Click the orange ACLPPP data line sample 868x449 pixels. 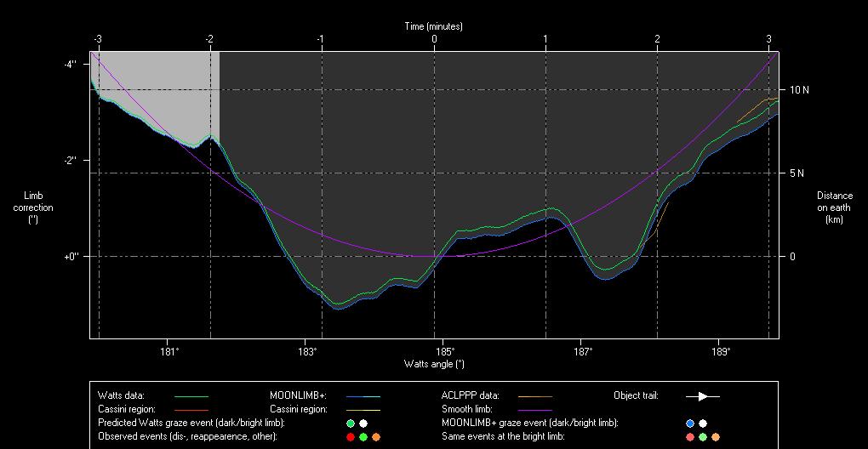tap(534, 396)
